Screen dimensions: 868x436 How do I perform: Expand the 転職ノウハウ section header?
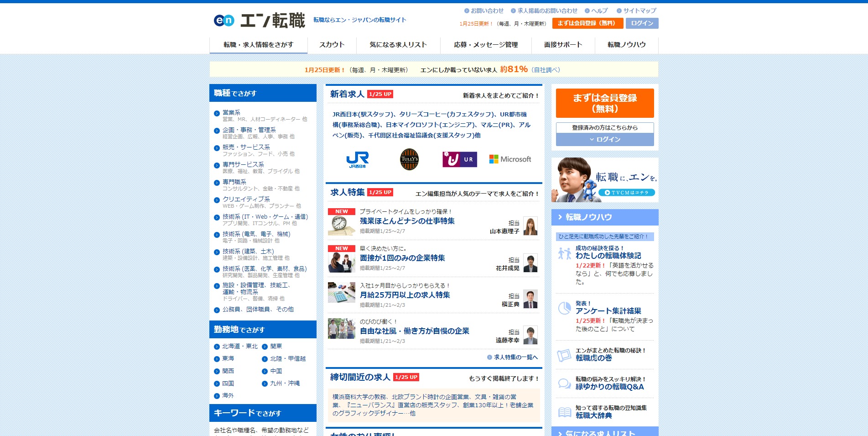coord(605,217)
